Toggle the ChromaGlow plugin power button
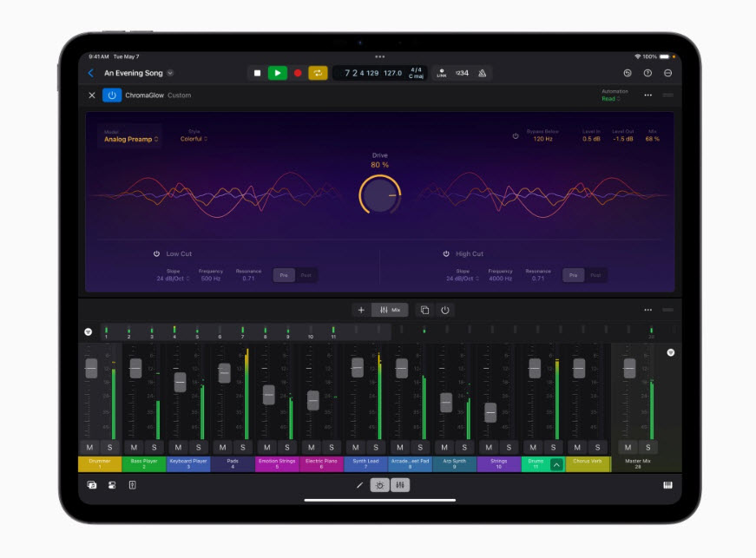The image size is (756, 558). [112, 95]
